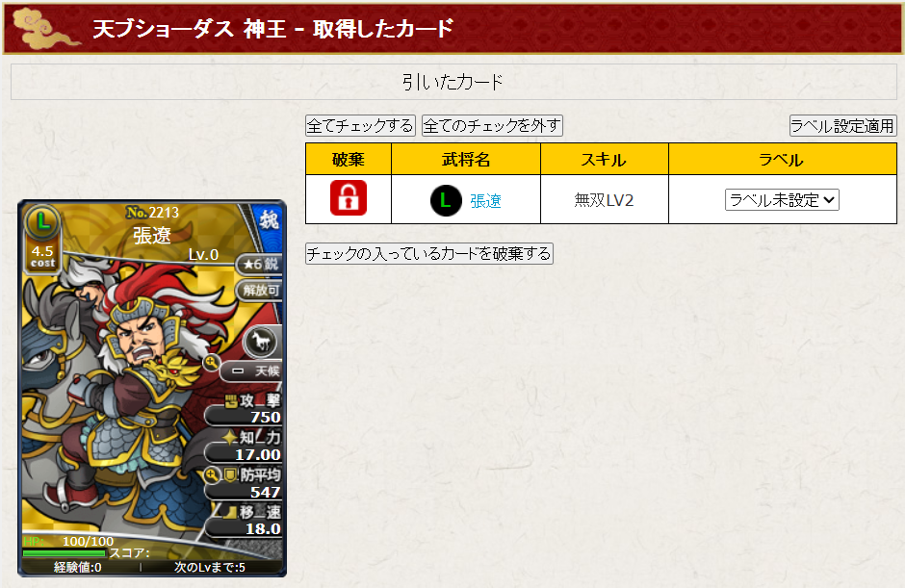
Task: Click the ★6 銳 badge on the card
Action: pos(260,265)
